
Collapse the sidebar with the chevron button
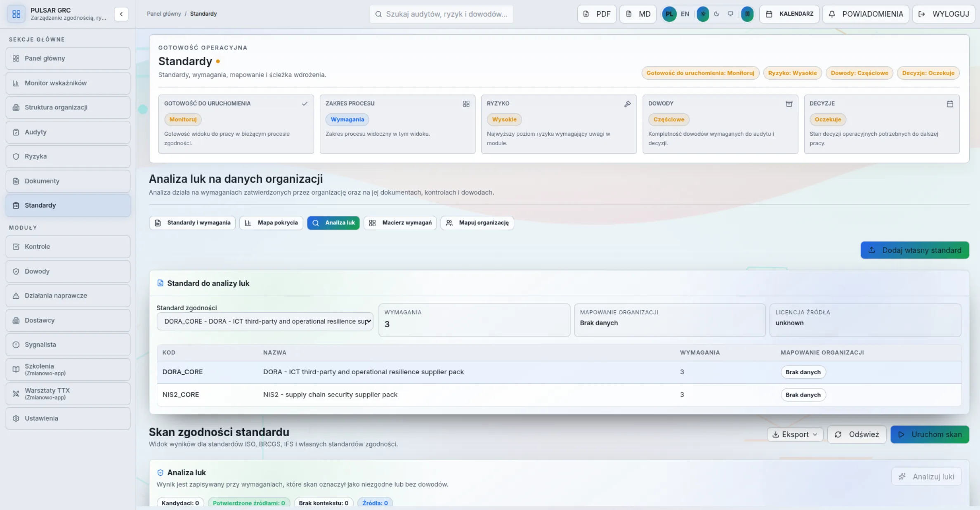121,14
